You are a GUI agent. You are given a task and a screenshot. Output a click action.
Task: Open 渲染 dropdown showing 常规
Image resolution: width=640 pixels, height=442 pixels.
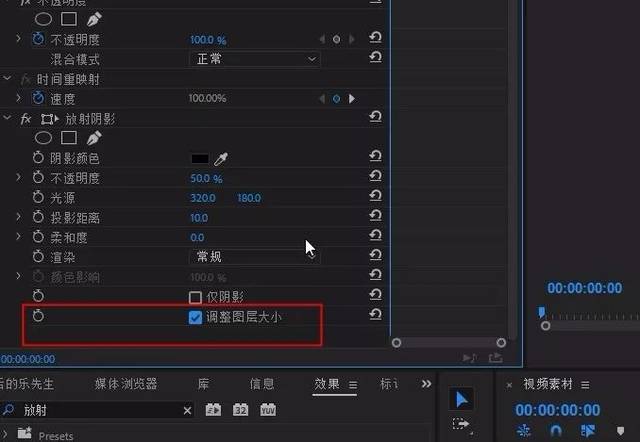[x=255, y=257]
